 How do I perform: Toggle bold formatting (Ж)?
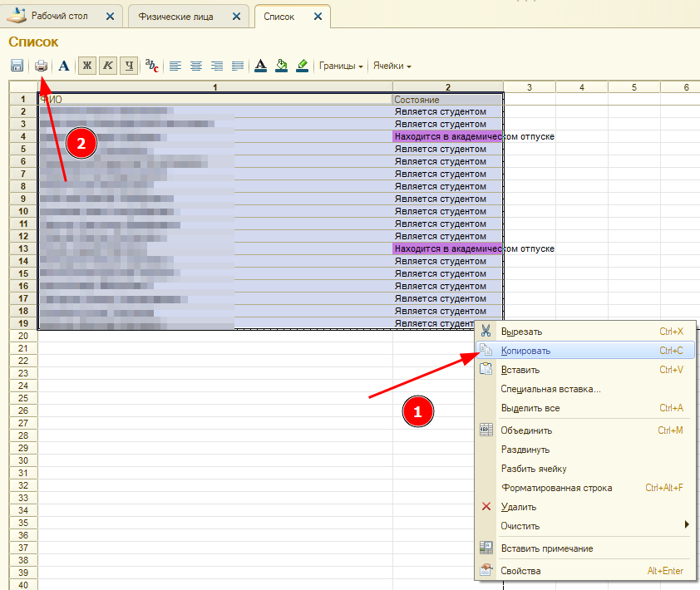coord(86,66)
